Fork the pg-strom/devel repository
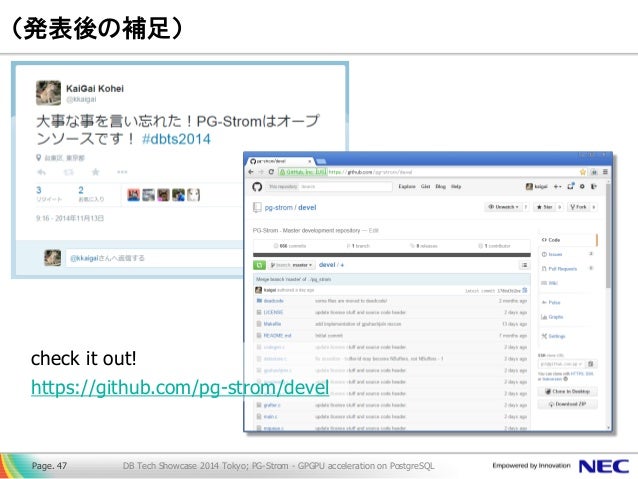This screenshot has height=479, width=638. [x=578, y=207]
